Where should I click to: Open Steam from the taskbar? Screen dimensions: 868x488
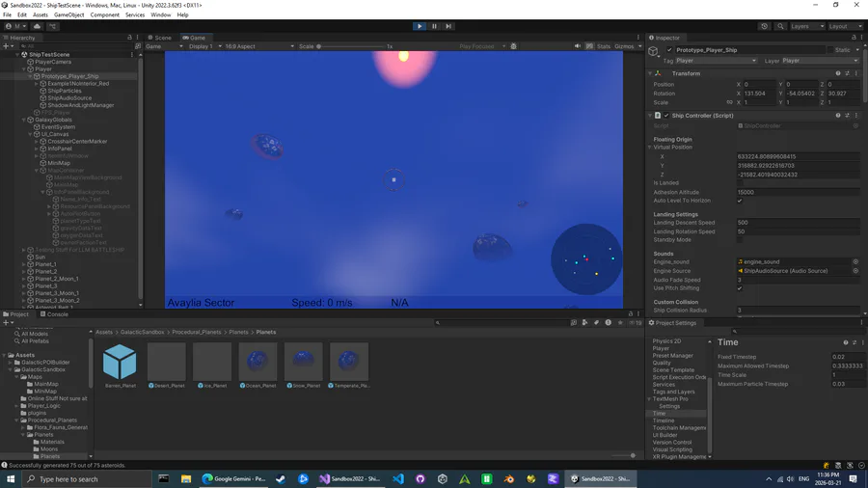tap(281, 478)
